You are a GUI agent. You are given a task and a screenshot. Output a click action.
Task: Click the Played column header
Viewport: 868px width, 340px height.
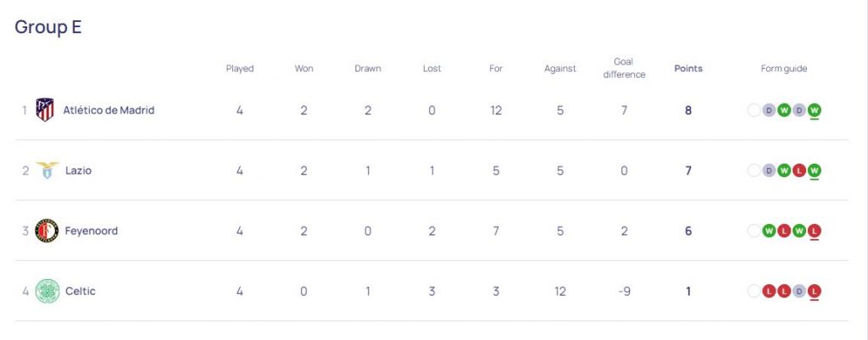coord(240,69)
